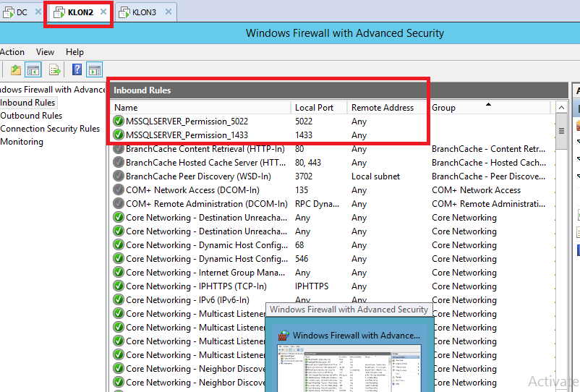Click green check icon of MSSQLSERVER_Permission_5022
Image resolution: width=580 pixels, height=392 pixels.
pos(119,122)
